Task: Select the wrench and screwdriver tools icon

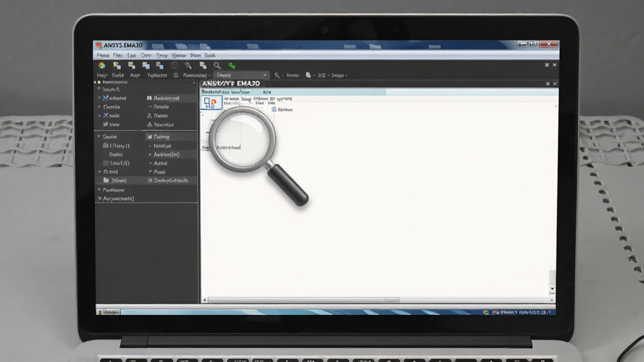Action: point(188,65)
